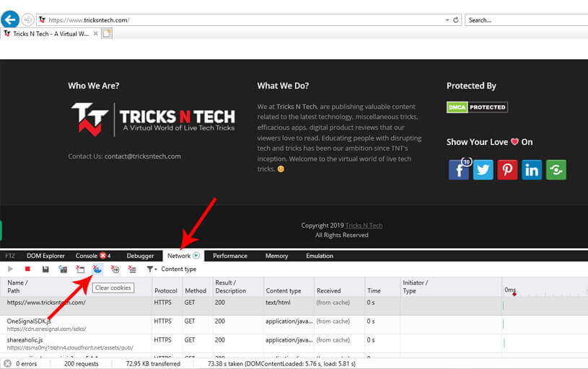This screenshot has height=369, width=588.
Task: Select the https://www.tricksntech.com/ request row
Action: point(294,306)
